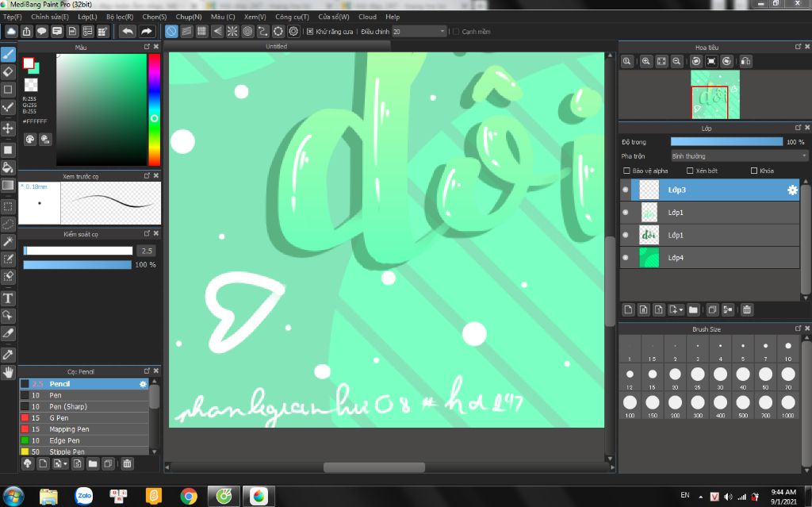Screen dimensions: 812x507
Task: Enable the radial snap guide icon
Action: [x=232, y=32]
